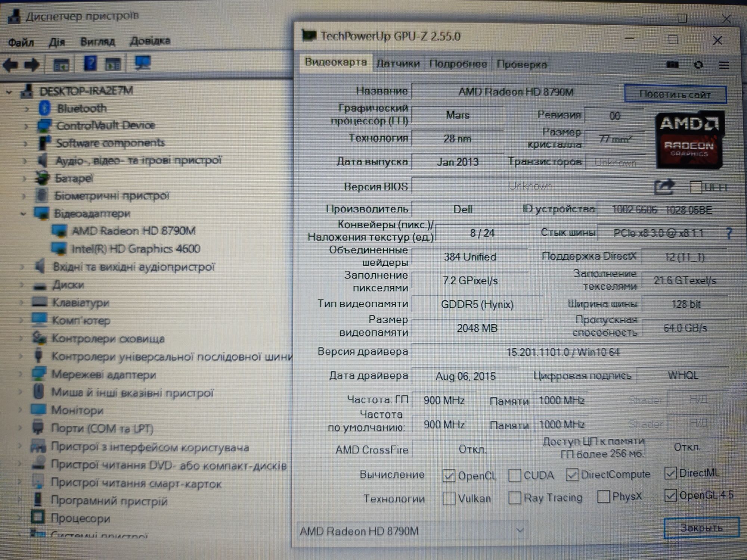Screen dimensions: 747x560
Task: Toggle the OpenGL 4.5 checkbox
Action: [x=670, y=495]
